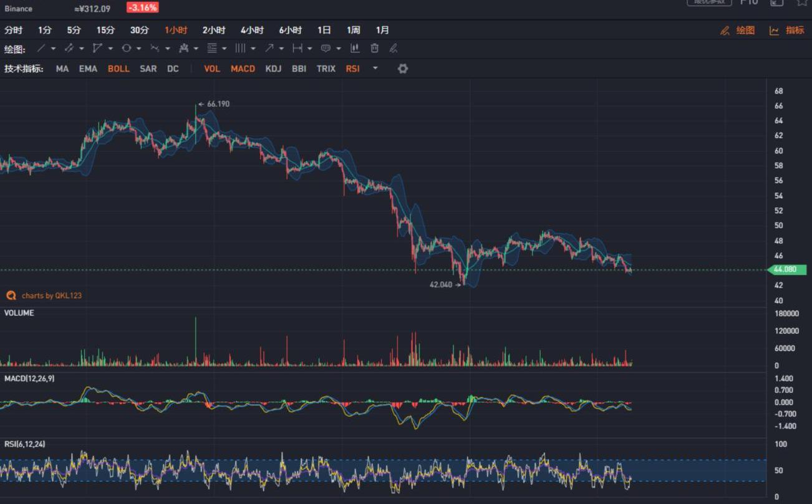Select the trend line drawing tool

coord(41,48)
